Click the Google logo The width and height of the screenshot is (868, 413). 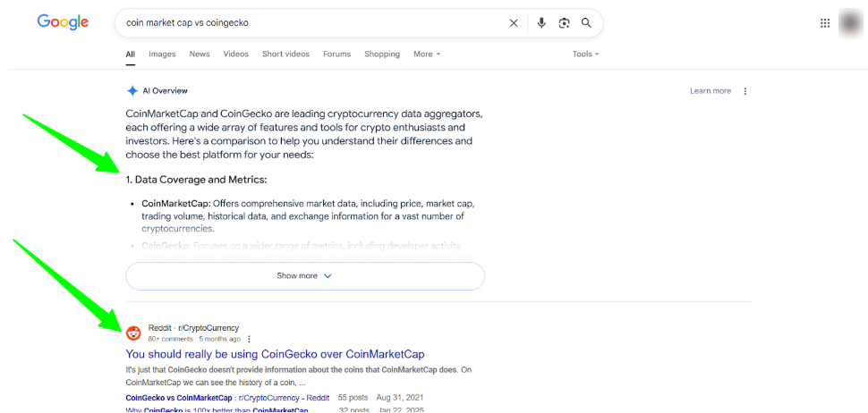[x=63, y=21]
